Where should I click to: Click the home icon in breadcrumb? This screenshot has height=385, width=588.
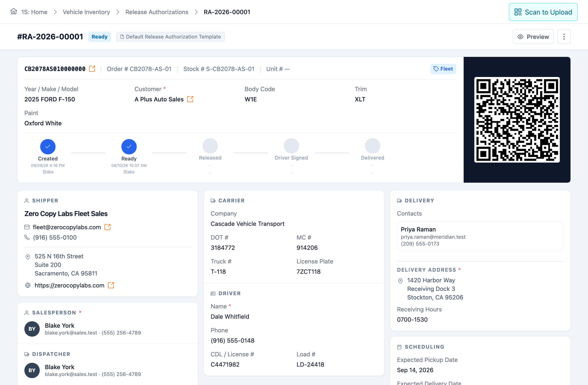click(x=14, y=12)
